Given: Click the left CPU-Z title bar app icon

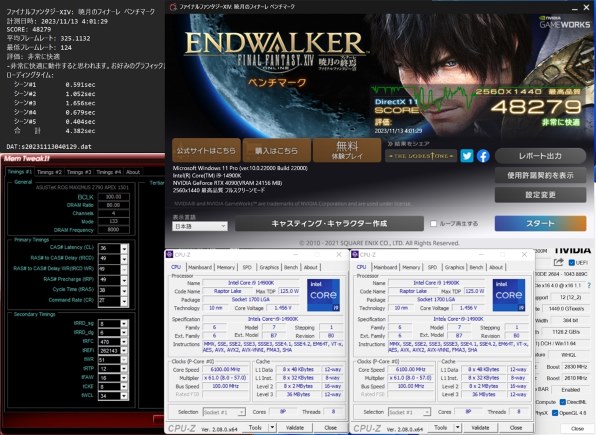Looking at the screenshot, I should click(170, 254).
